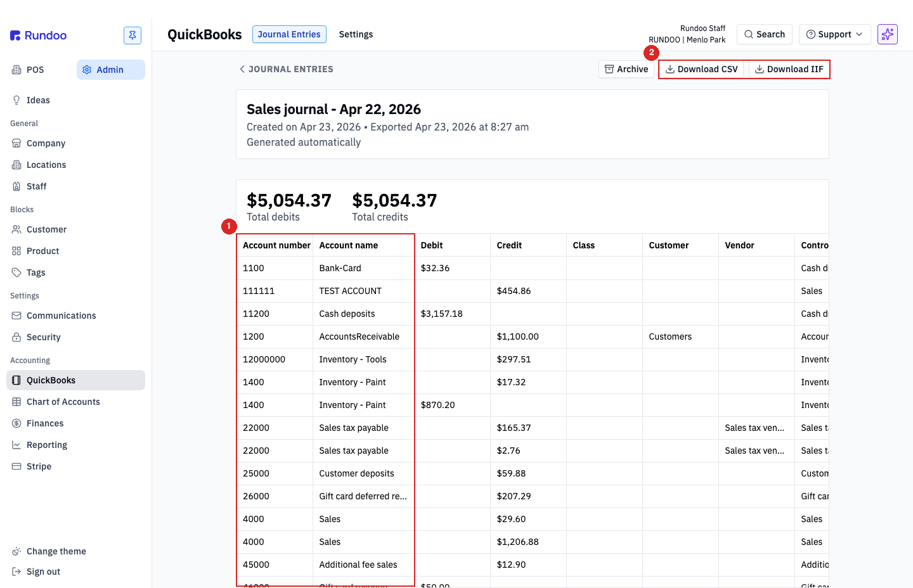Select the Bank-Card account name cell
913x588 pixels.
click(x=363, y=268)
